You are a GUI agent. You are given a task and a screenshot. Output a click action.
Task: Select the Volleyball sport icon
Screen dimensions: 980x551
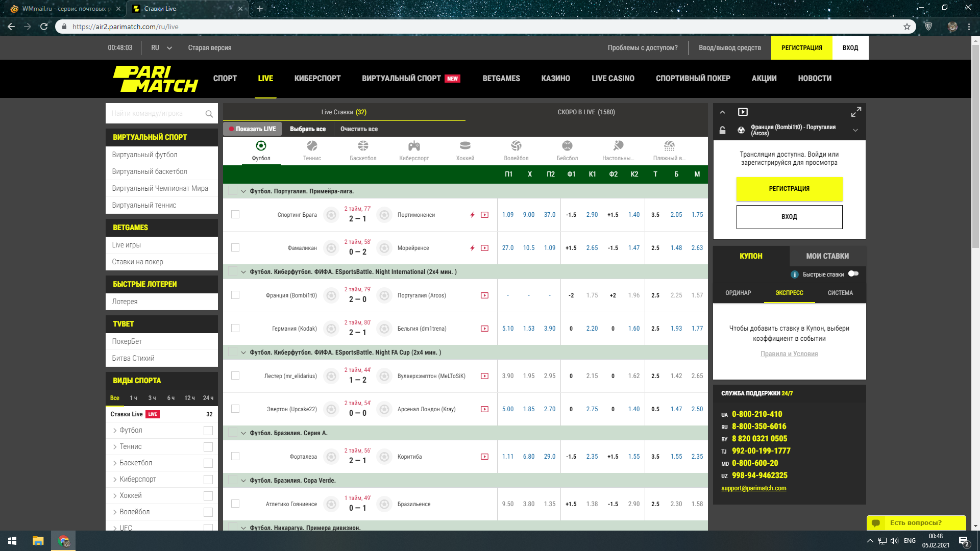coord(516,146)
